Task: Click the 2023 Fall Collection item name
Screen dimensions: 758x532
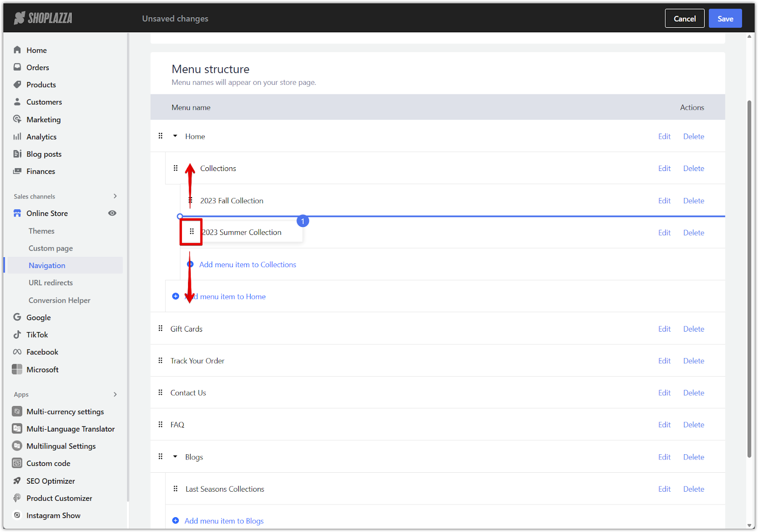Action: pyautogui.click(x=232, y=200)
